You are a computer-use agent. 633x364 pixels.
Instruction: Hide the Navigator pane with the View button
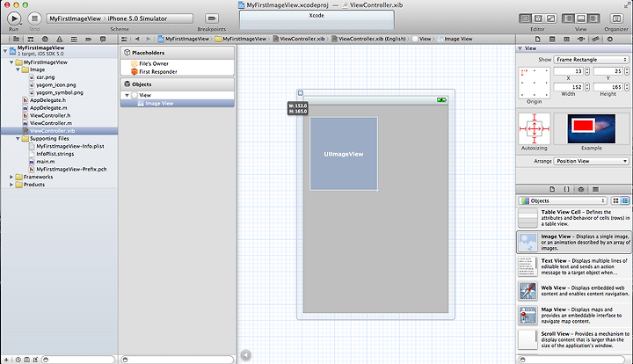pyautogui.click(x=569, y=18)
